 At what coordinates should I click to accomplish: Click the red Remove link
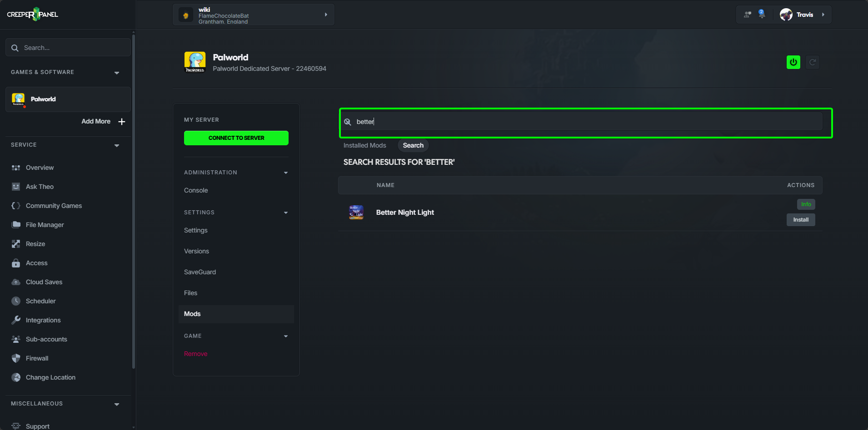point(196,354)
